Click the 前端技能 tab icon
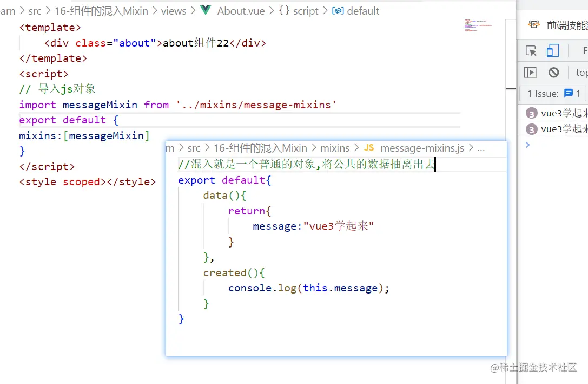588x384 pixels. pos(533,25)
